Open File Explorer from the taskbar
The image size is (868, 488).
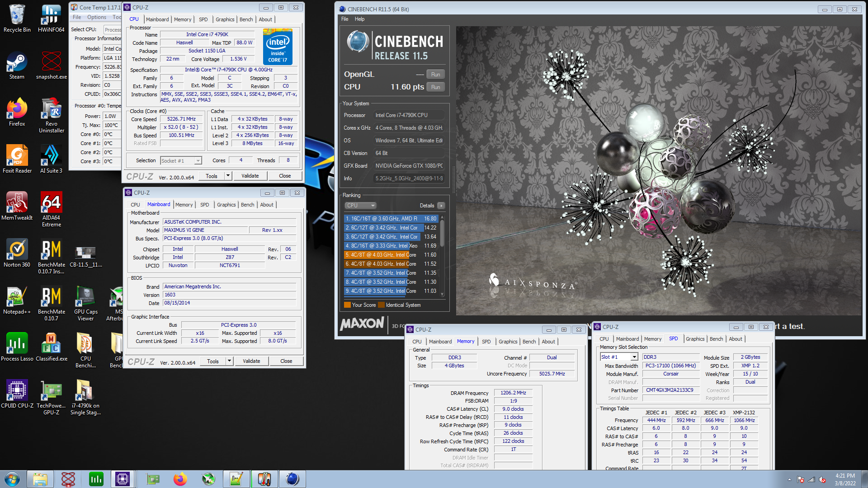pos(40,479)
